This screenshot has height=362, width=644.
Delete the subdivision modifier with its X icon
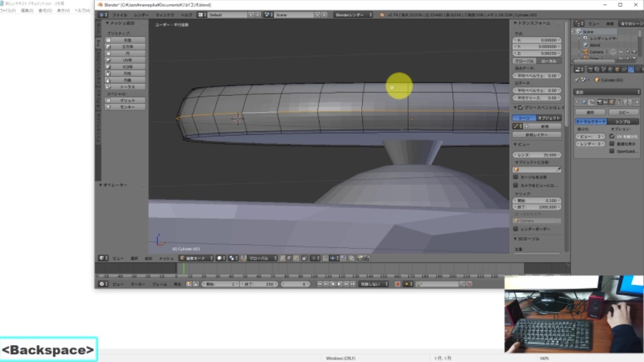pyautogui.click(x=636, y=102)
